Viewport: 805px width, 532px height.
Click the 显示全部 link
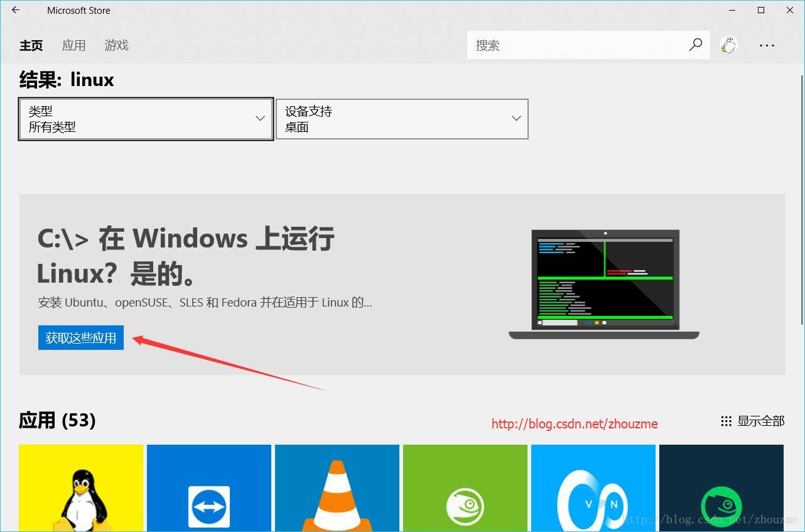point(761,421)
